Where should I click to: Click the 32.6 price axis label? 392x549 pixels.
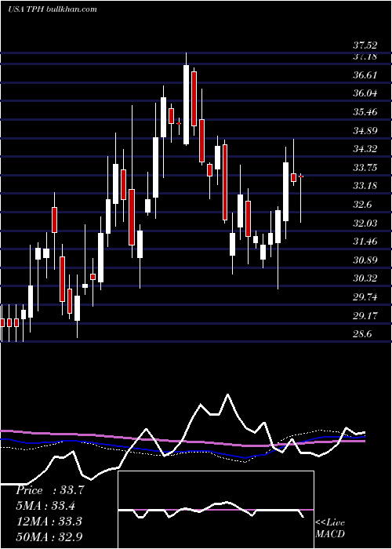click(x=362, y=205)
